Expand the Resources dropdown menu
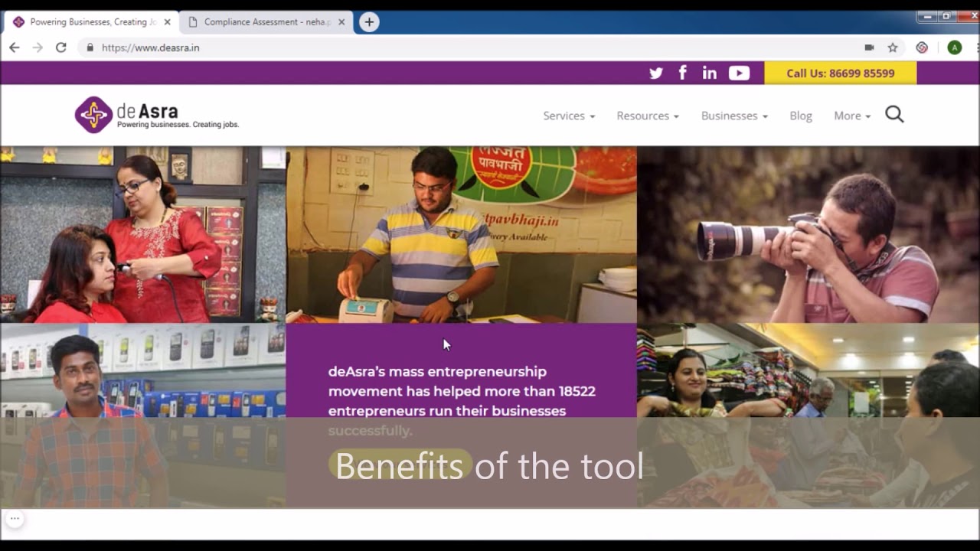 [648, 116]
